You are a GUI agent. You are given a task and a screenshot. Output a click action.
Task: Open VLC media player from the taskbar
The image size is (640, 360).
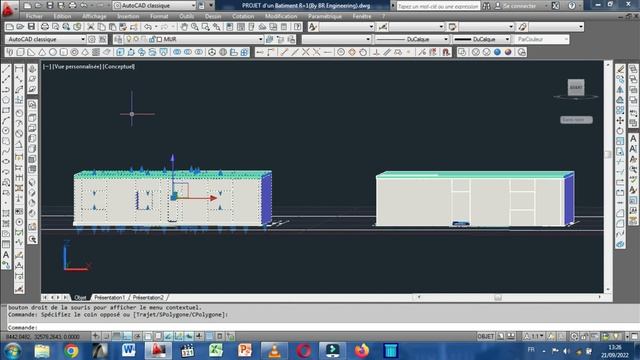pos(274,351)
